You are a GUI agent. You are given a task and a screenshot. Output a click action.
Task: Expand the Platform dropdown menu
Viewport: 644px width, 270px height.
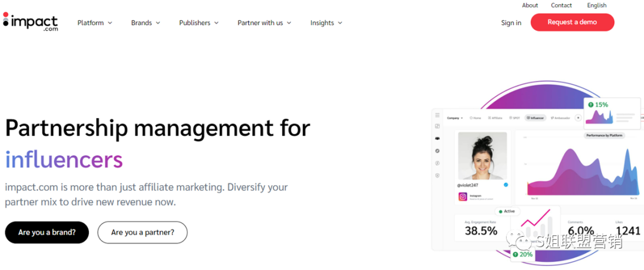pyautogui.click(x=94, y=23)
